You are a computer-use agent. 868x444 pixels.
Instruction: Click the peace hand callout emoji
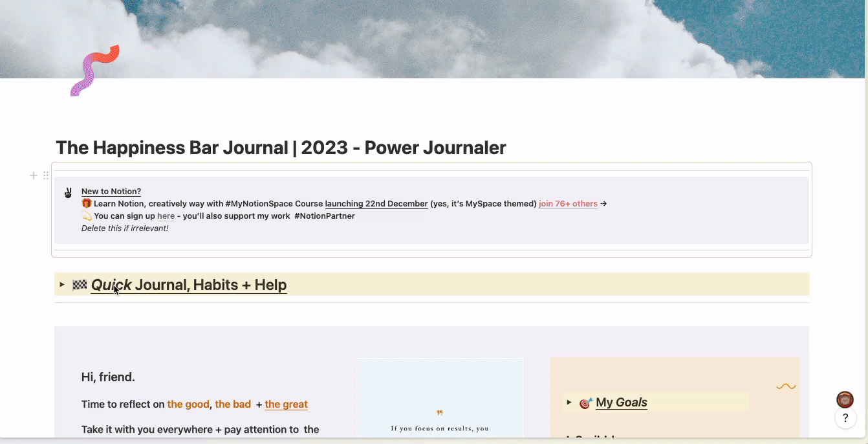coord(68,192)
